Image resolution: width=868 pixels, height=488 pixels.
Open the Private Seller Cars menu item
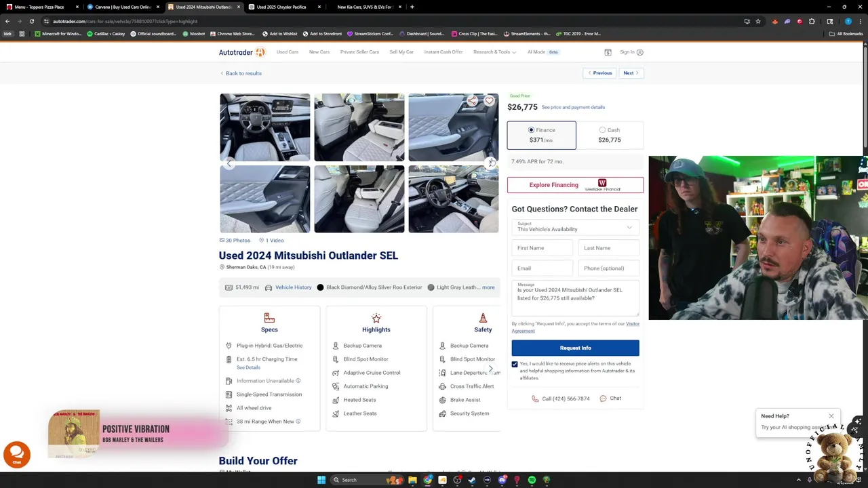coord(359,52)
